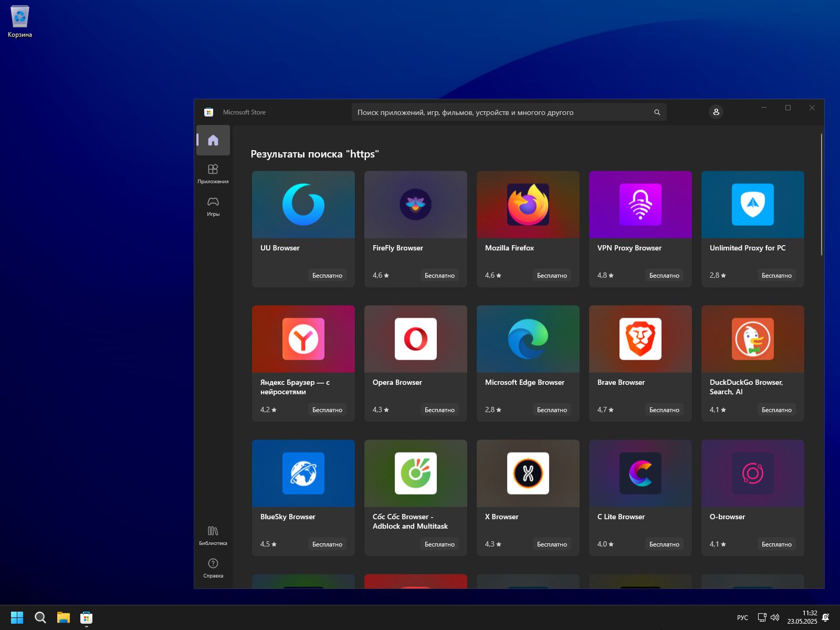Open the Cốc Cốc Browser icon

click(416, 473)
